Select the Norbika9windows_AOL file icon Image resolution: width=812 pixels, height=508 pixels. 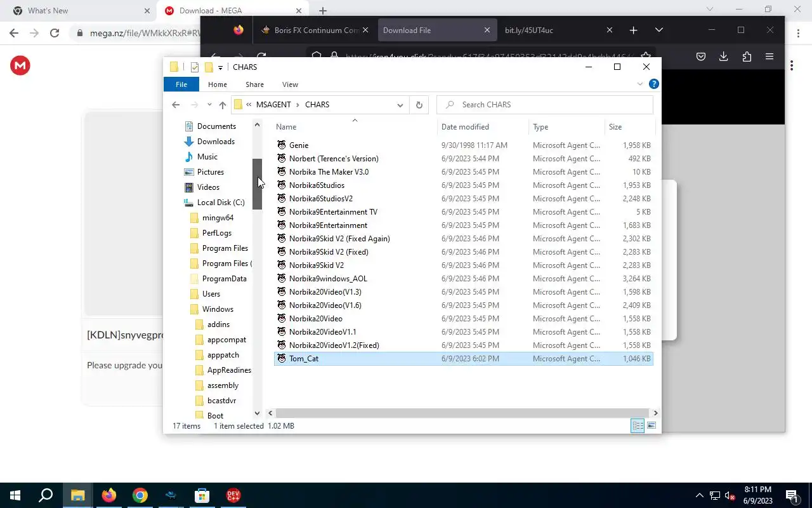click(282, 279)
